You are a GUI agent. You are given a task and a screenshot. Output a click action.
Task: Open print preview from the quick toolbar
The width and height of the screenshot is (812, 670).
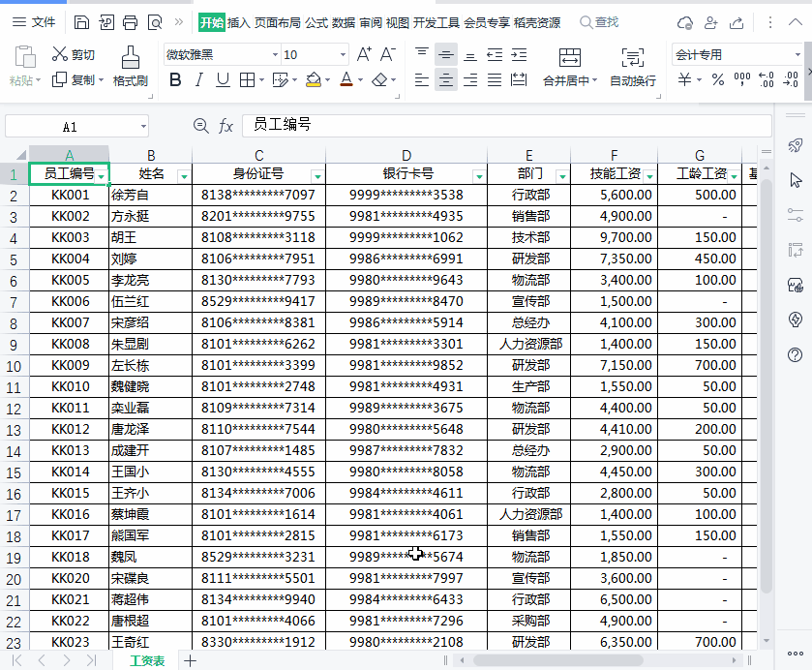pos(155,22)
